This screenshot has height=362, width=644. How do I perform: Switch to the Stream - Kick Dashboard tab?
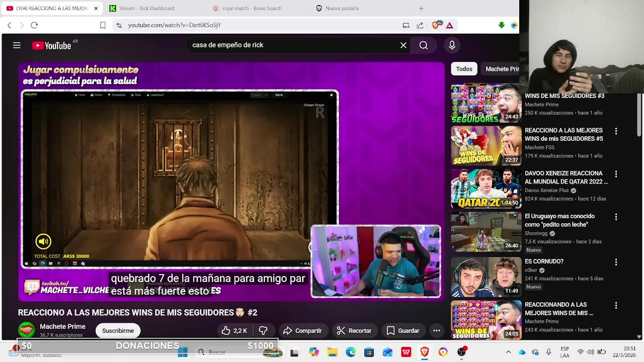pos(151,8)
